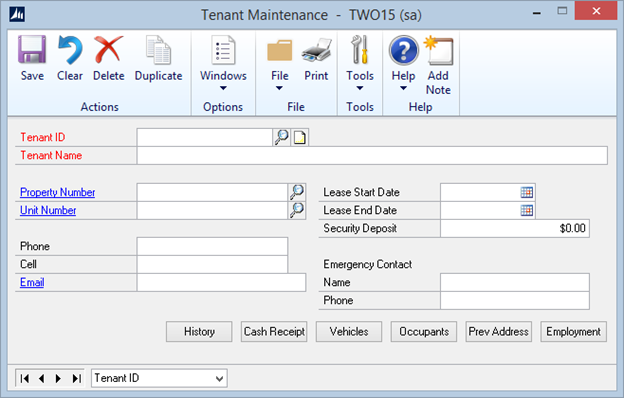
Task: Open Tenant ID lookup magnifier
Action: point(281,137)
